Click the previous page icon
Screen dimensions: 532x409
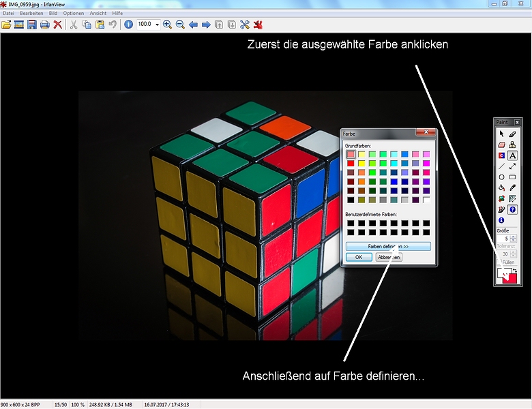[219, 25]
